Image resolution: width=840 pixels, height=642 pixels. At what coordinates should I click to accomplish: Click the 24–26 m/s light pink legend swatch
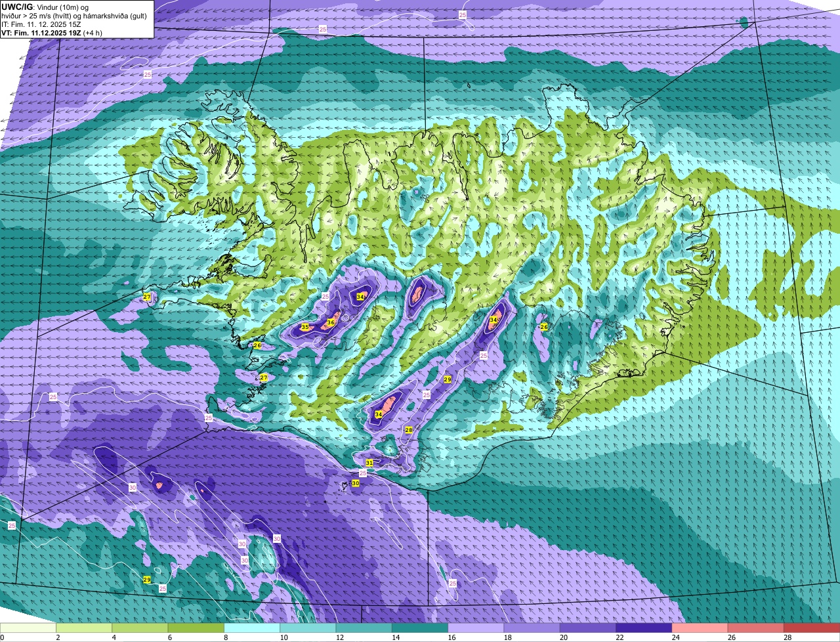(700, 628)
